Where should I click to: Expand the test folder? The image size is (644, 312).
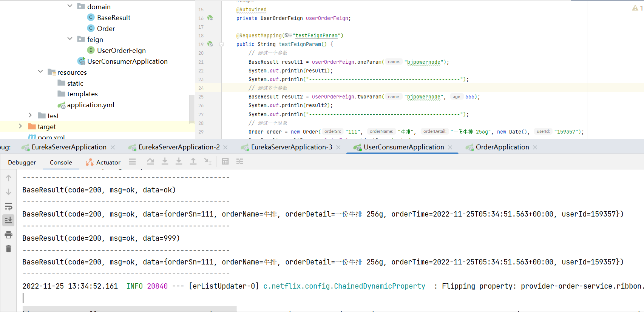pos(30,115)
